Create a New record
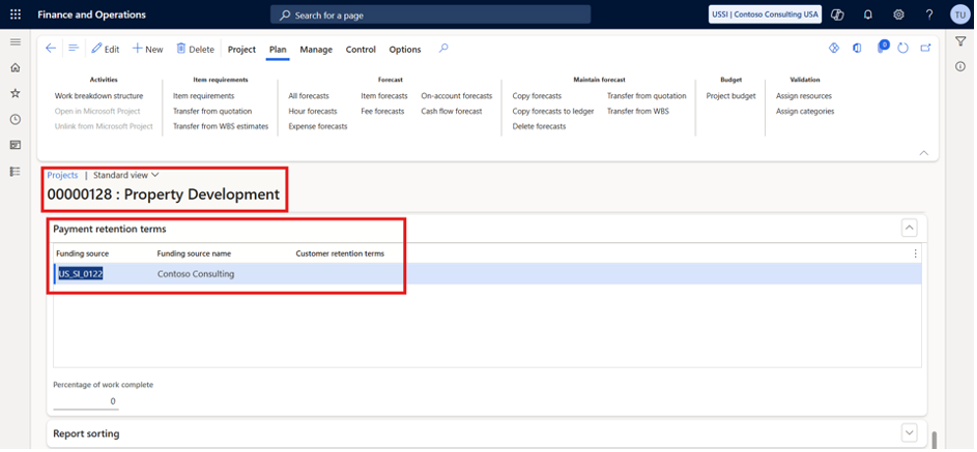Image resolution: width=977 pixels, height=452 pixels. pos(148,49)
